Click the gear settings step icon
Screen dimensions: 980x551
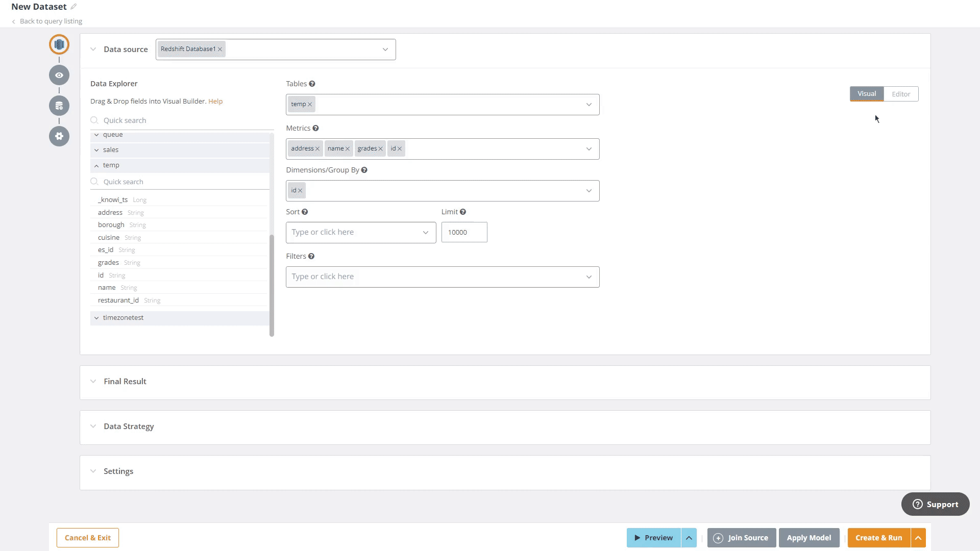[59, 136]
